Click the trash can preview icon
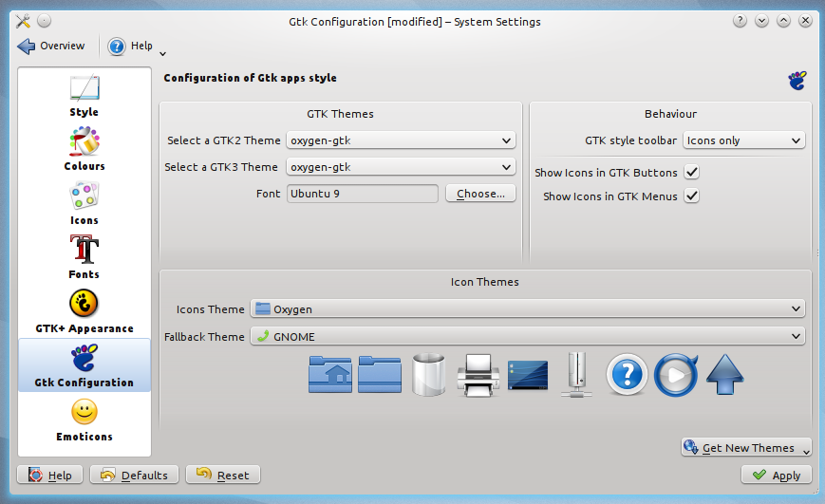825x504 pixels. click(429, 374)
